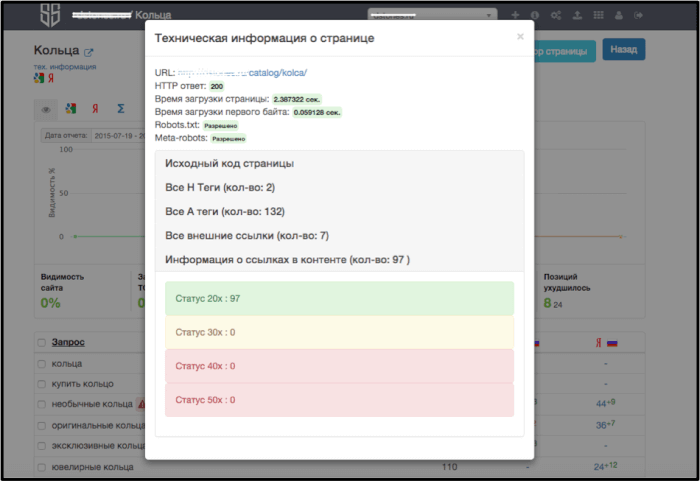Open the sigma Σ summary tab
700x481 pixels.
[x=120, y=109]
